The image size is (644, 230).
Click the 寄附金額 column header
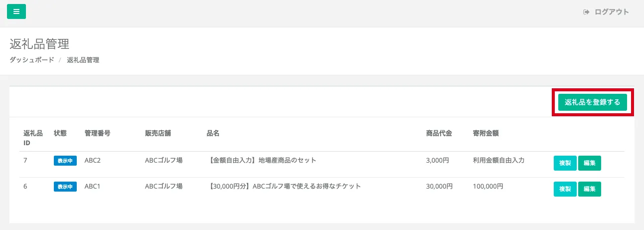pos(485,133)
